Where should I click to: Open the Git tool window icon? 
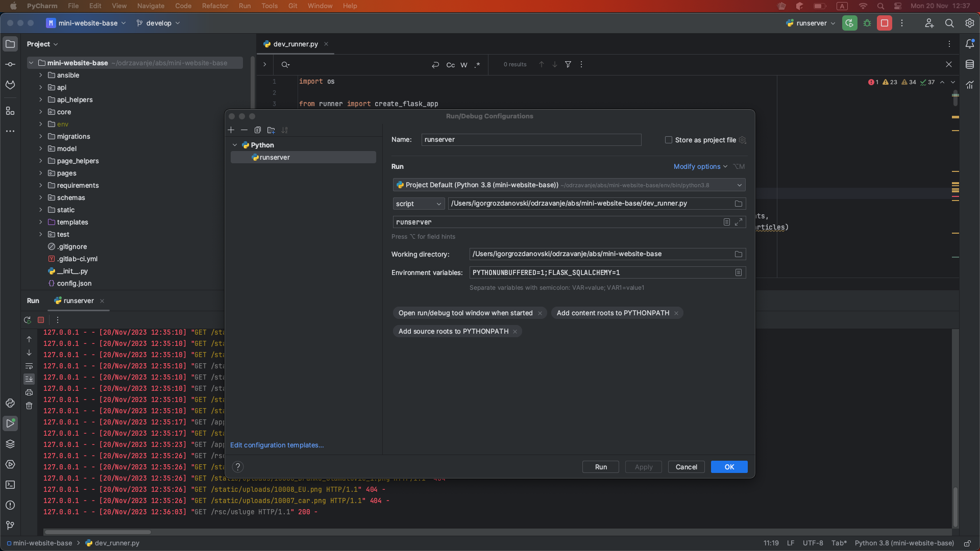tap(10, 525)
